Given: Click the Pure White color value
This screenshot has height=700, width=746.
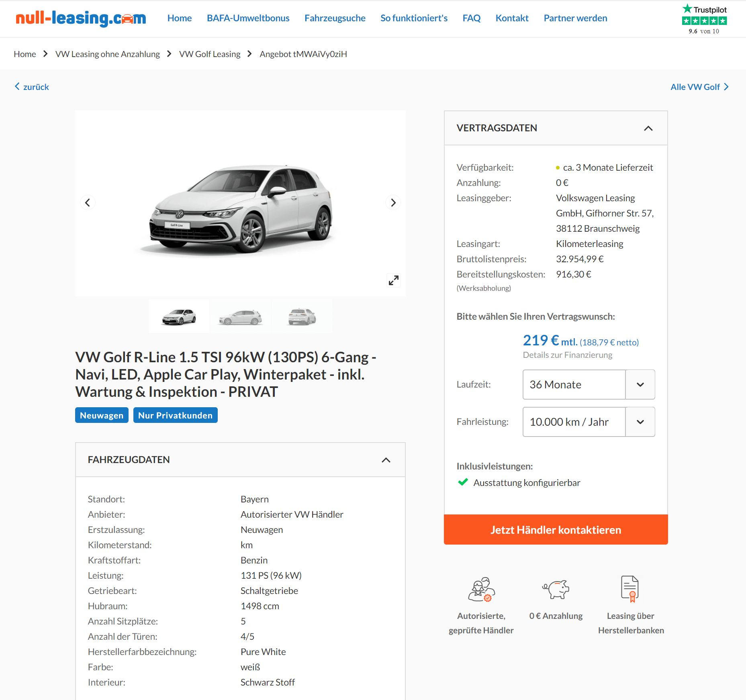Looking at the screenshot, I should click(263, 652).
